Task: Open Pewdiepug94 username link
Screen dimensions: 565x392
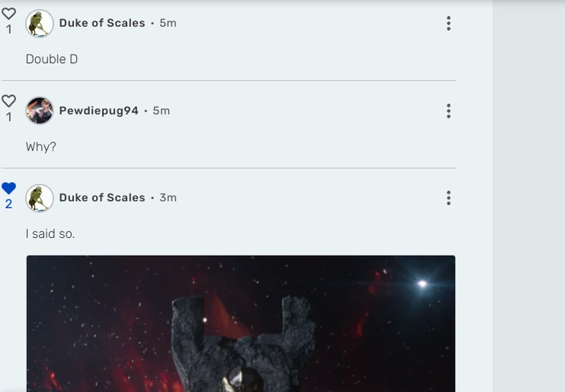Action: [x=99, y=111]
